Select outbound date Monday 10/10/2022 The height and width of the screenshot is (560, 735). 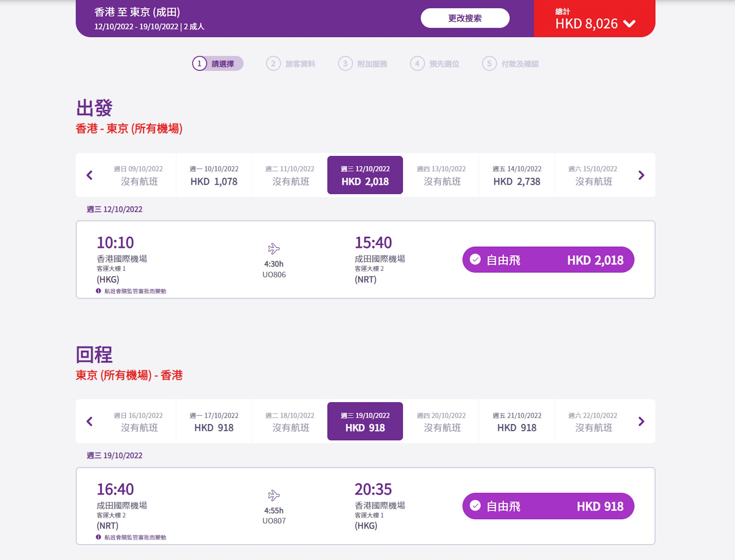pyautogui.click(x=214, y=175)
